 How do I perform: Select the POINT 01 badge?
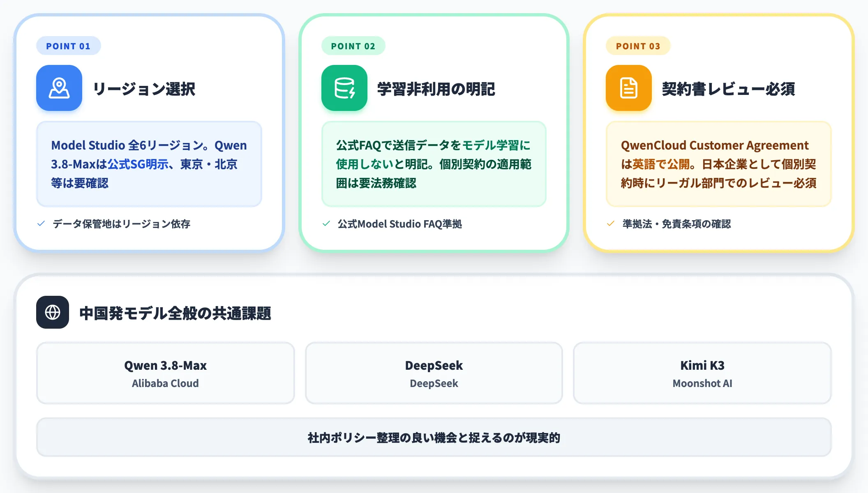coord(68,46)
